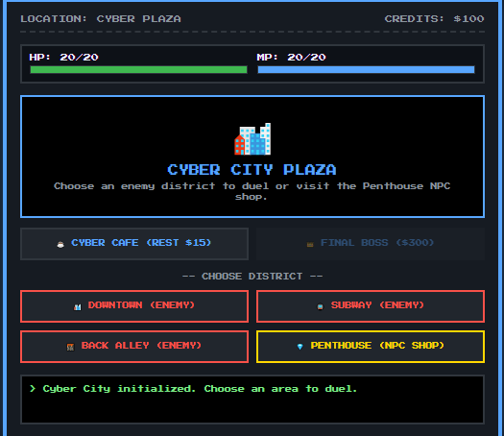Click the HP: 20/20 label
Image resolution: width=504 pixels, height=436 pixels.
coord(63,58)
